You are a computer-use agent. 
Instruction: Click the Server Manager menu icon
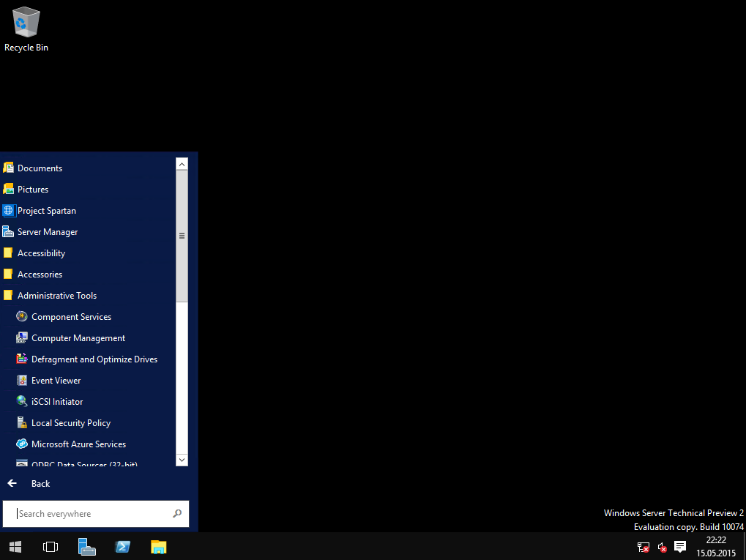[x=8, y=232]
